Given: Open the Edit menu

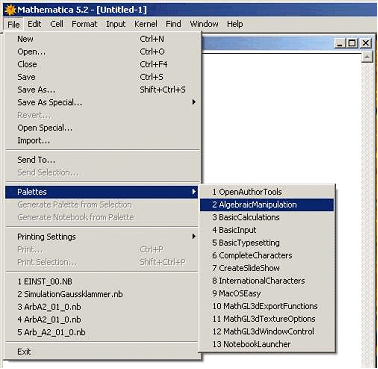Looking at the screenshot, I should [x=34, y=24].
